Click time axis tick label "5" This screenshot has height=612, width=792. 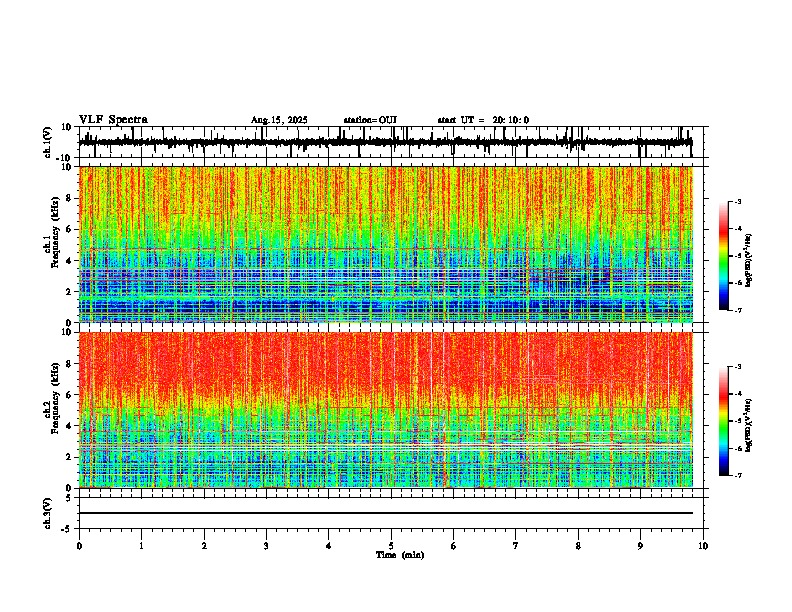[x=391, y=546]
